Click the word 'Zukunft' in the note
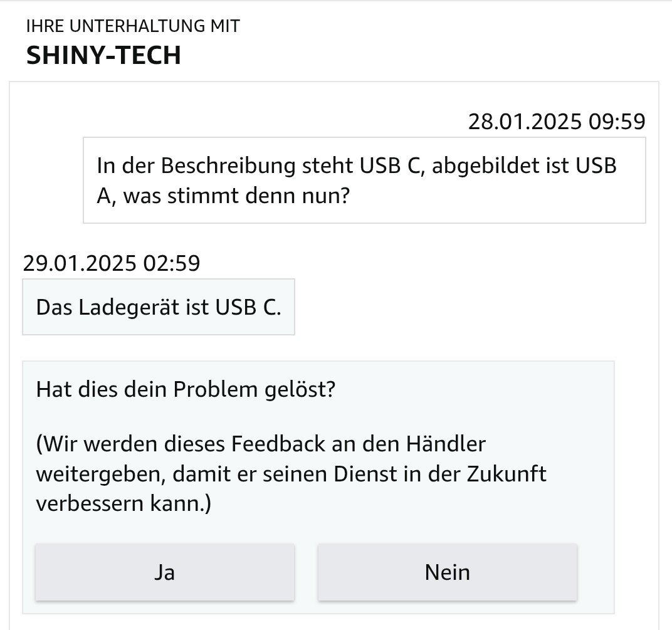Viewport: 672px width, 630px height. (x=507, y=473)
